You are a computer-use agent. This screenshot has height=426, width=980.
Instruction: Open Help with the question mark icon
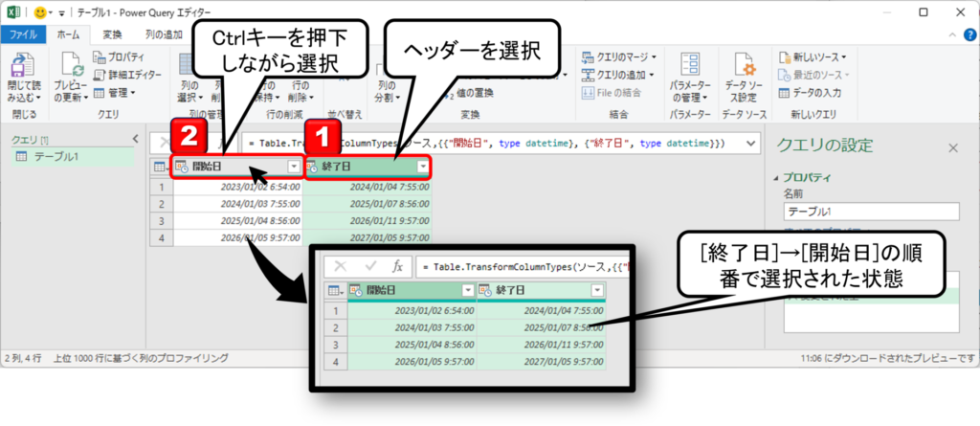[969, 35]
